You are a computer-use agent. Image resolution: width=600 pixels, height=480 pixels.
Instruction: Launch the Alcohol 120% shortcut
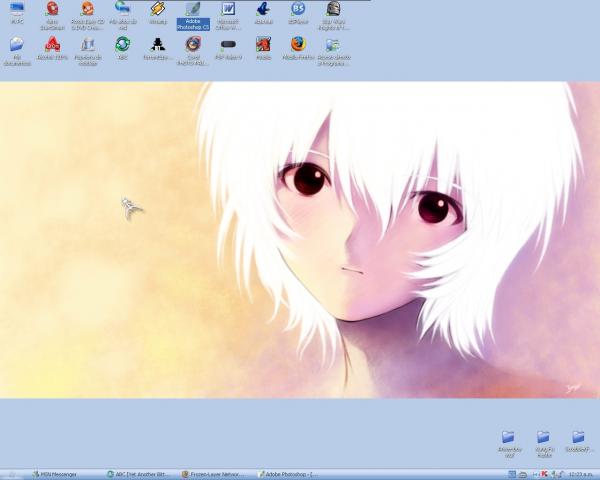(x=52, y=49)
